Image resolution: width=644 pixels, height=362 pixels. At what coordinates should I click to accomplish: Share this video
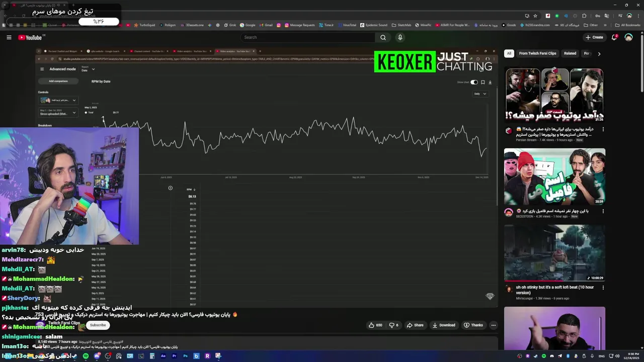pyautogui.click(x=415, y=325)
